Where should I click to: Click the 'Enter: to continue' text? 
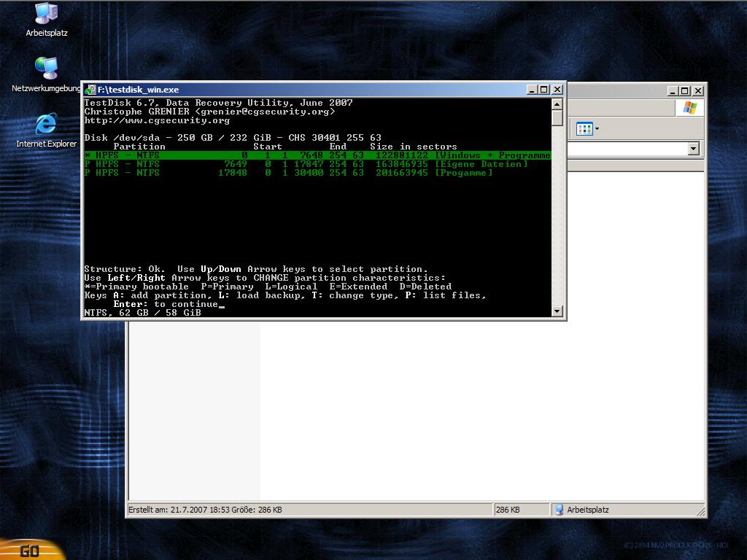(x=166, y=304)
